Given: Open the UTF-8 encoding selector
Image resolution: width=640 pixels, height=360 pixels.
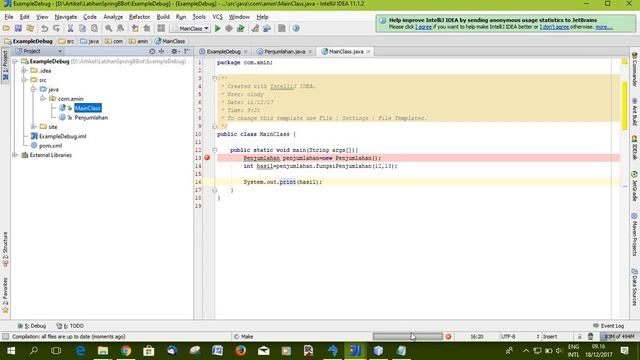Looking at the screenshot, I should (520, 336).
